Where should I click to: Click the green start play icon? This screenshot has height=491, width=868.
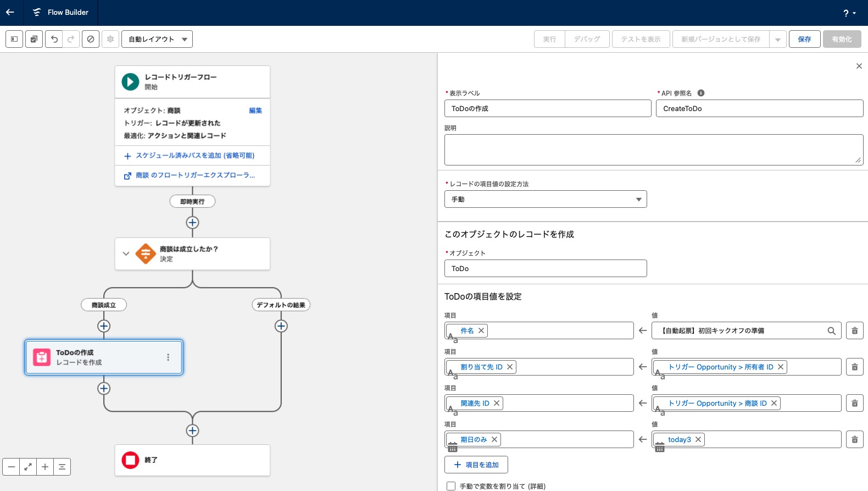pos(130,82)
